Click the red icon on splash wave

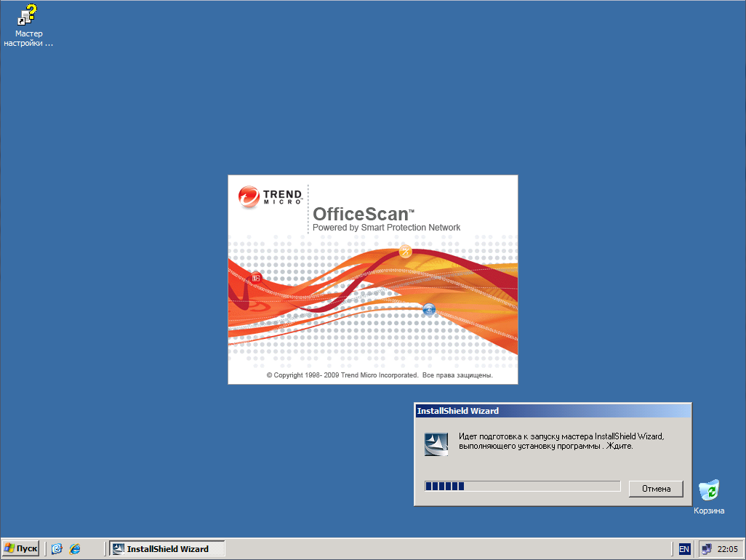[x=256, y=277]
